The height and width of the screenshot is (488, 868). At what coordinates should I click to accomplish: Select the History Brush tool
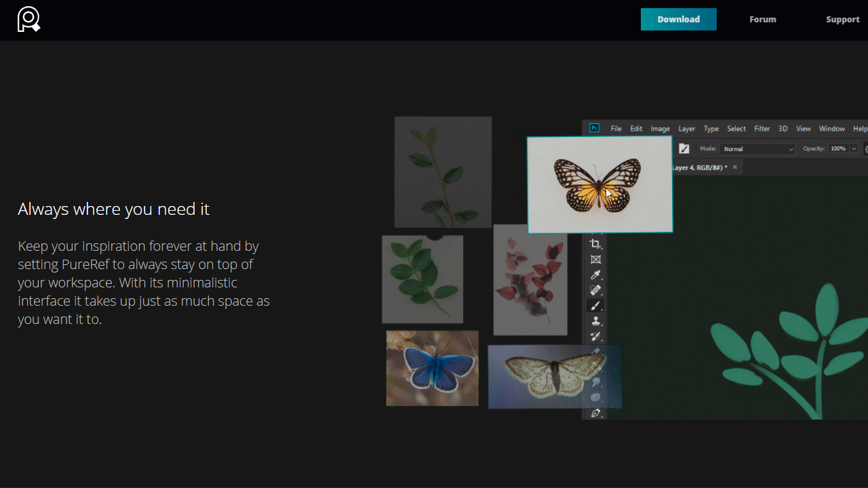pos(595,336)
